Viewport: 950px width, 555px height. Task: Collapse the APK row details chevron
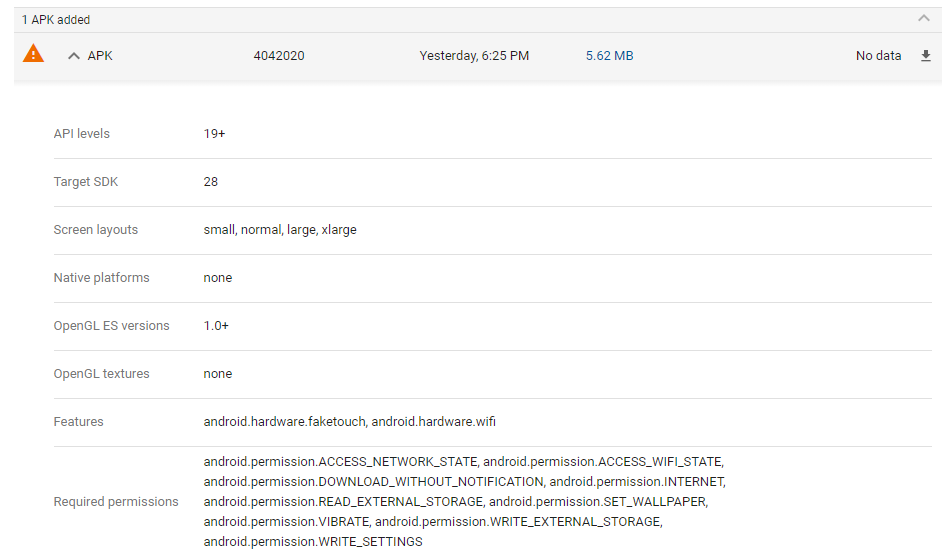pyautogui.click(x=74, y=56)
